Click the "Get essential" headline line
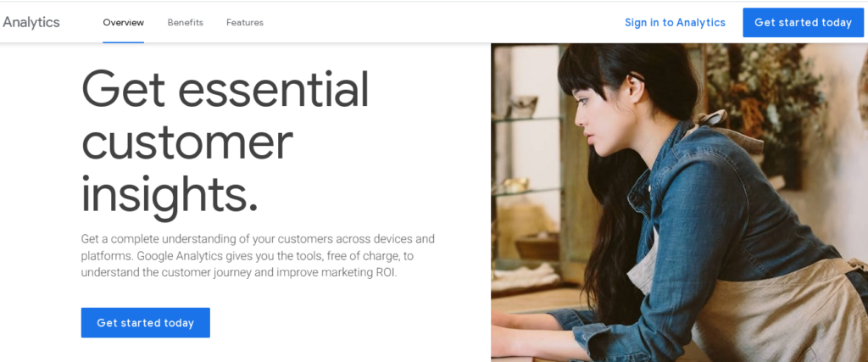Screen dimensions: 868x362 (225, 90)
